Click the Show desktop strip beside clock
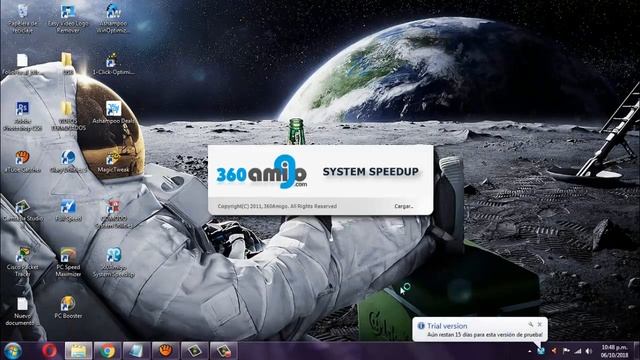This screenshot has width=640, height=360. tap(636, 351)
